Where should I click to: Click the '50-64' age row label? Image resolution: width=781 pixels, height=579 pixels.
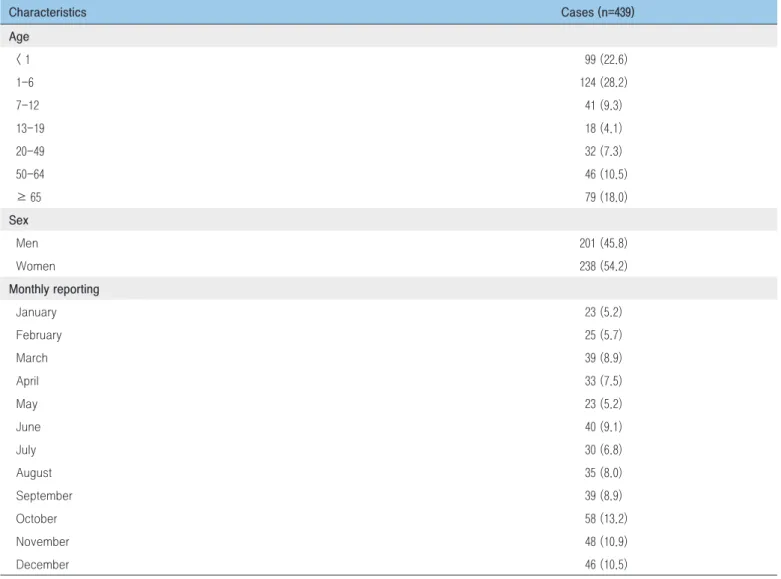[x=30, y=174]
